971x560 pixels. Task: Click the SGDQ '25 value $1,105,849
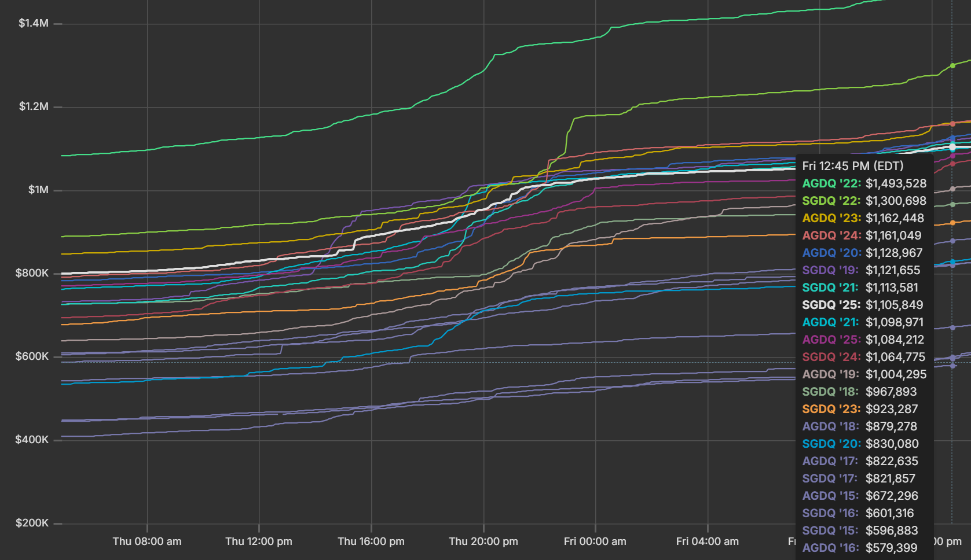pyautogui.click(x=895, y=305)
